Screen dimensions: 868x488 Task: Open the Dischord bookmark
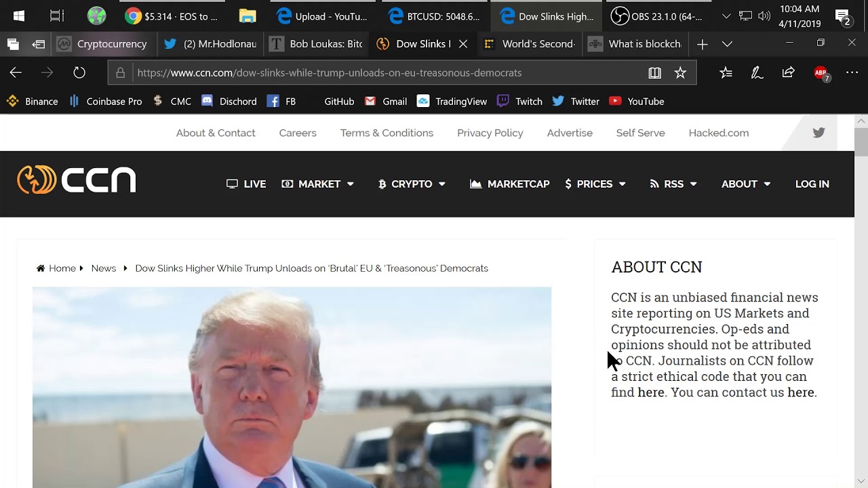pos(229,101)
